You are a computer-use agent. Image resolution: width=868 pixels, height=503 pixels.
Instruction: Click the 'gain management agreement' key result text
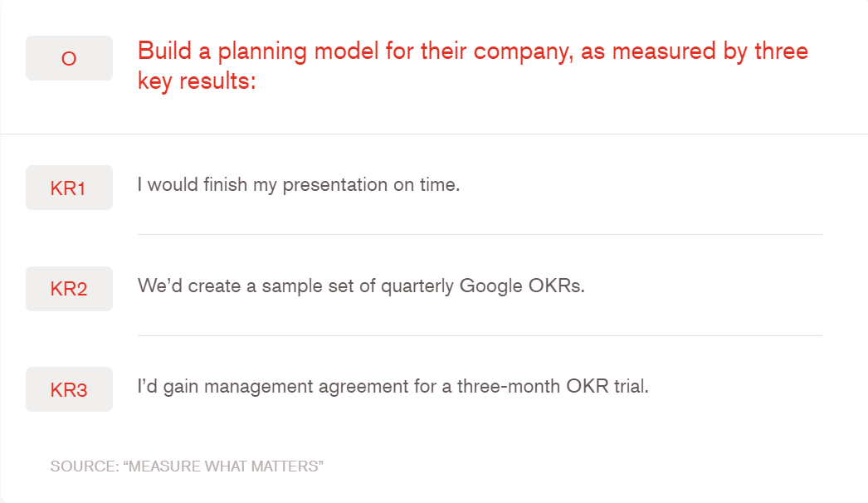coord(393,386)
